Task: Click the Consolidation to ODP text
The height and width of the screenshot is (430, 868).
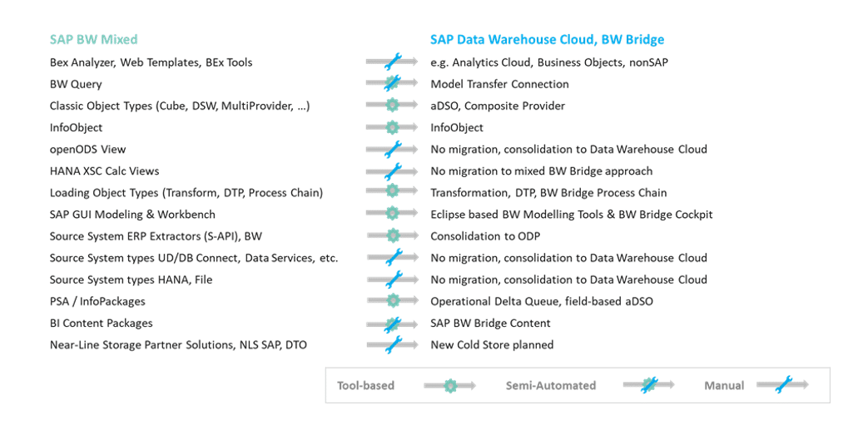Action: point(485,235)
